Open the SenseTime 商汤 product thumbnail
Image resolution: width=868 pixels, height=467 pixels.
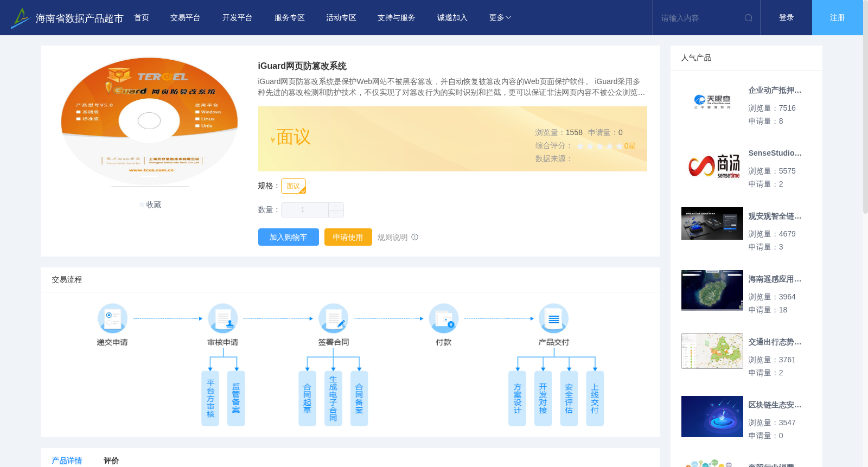(x=712, y=165)
